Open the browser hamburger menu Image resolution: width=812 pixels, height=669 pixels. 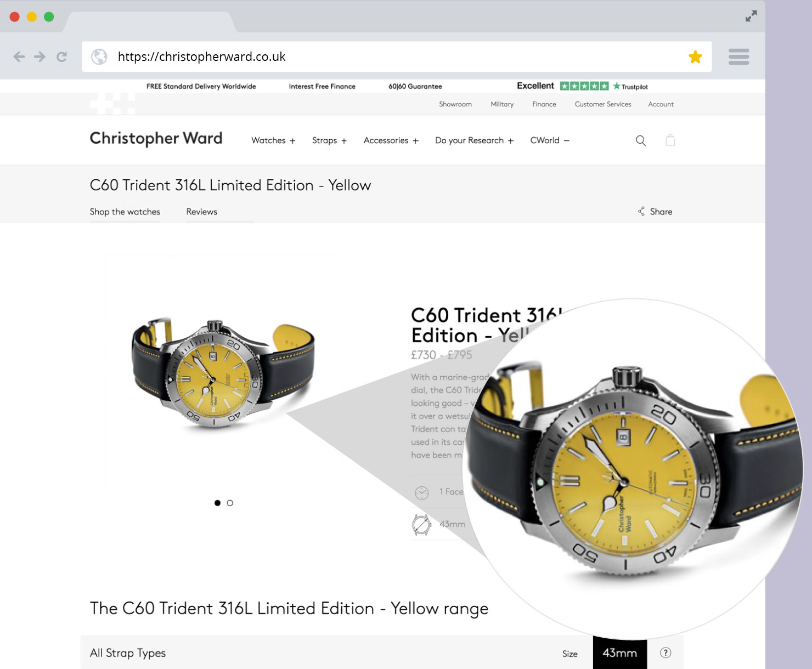click(x=738, y=56)
